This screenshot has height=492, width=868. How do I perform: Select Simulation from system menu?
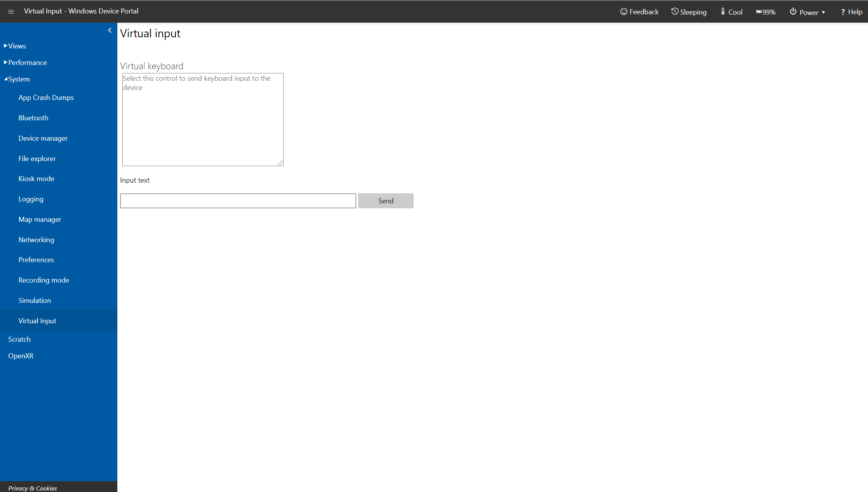click(x=35, y=299)
